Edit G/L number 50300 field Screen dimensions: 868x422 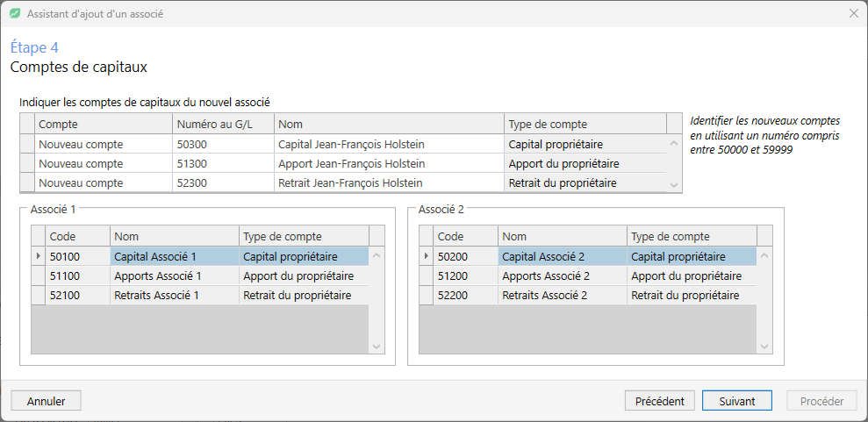click(223, 145)
